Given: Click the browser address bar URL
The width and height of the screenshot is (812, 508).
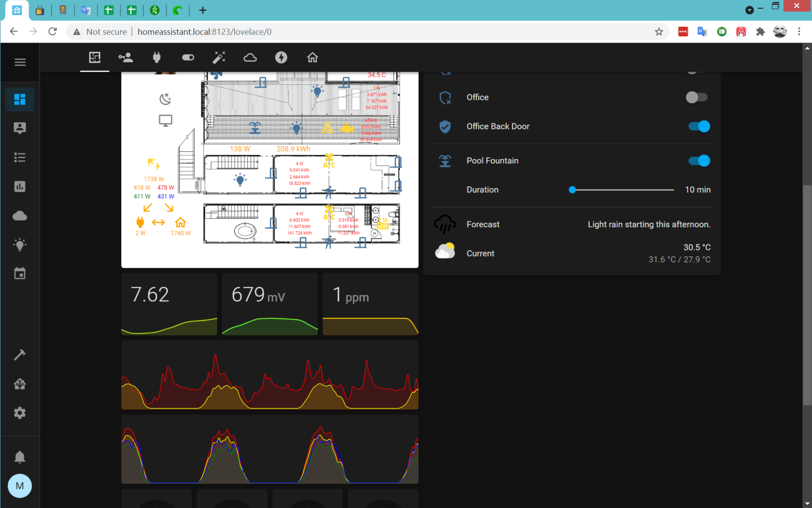Looking at the screenshot, I should pos(204,32).
